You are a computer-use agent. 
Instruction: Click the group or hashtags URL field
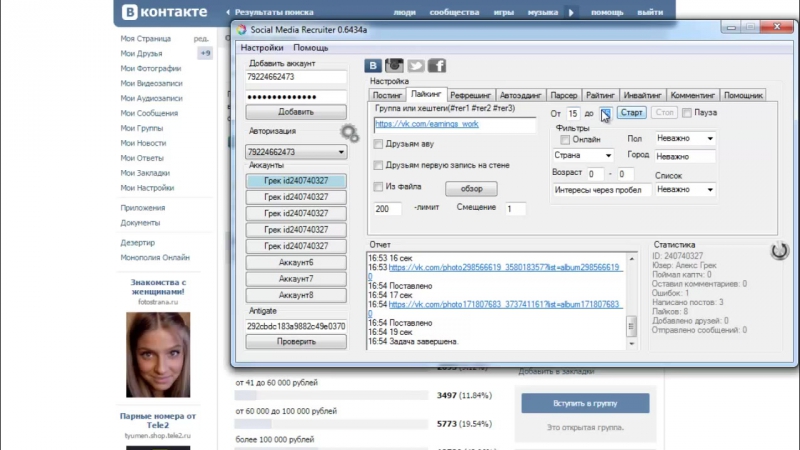coord(455,124)
